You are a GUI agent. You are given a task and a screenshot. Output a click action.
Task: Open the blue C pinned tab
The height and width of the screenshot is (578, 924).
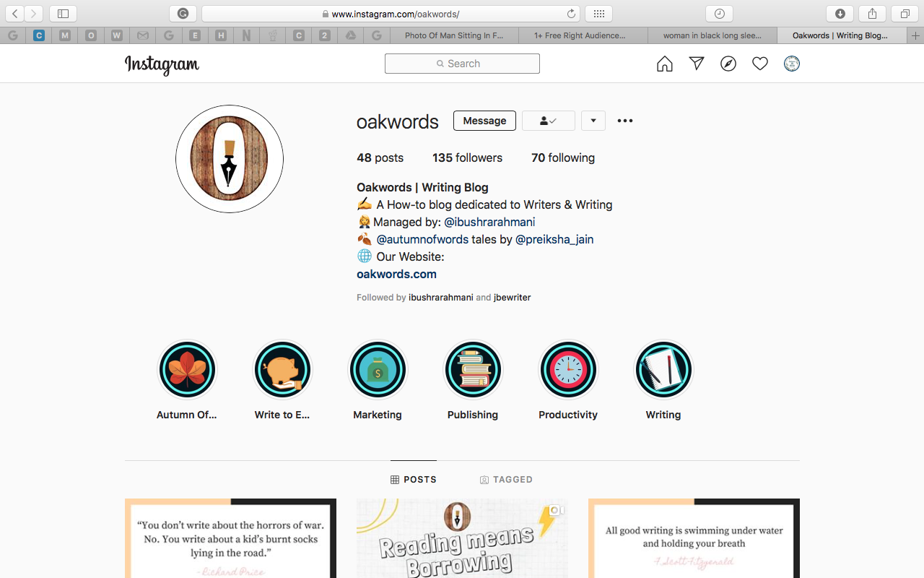point(39,35)
